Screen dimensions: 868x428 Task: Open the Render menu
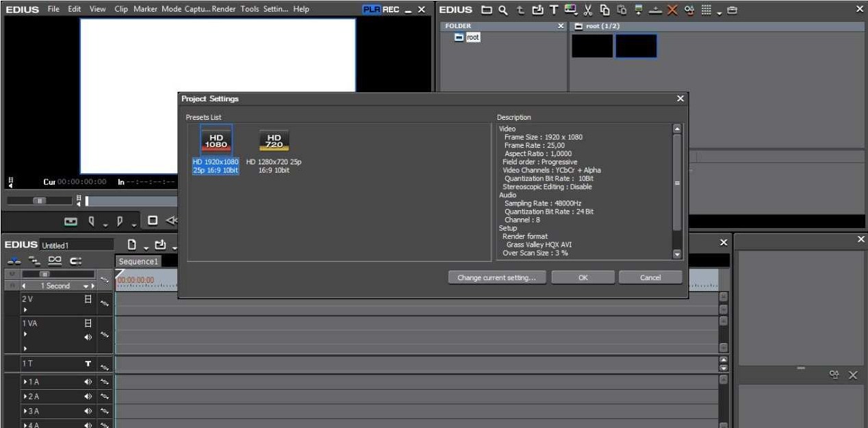pos(224,9)
